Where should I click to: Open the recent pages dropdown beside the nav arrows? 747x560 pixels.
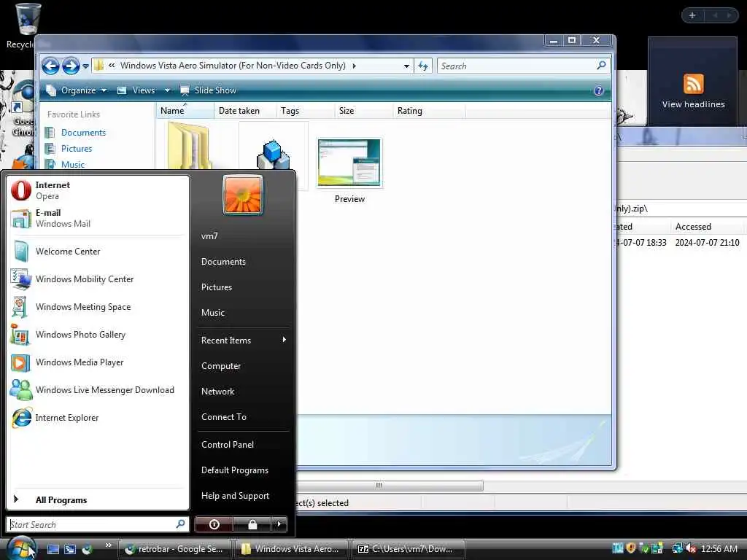coord(86,66)
